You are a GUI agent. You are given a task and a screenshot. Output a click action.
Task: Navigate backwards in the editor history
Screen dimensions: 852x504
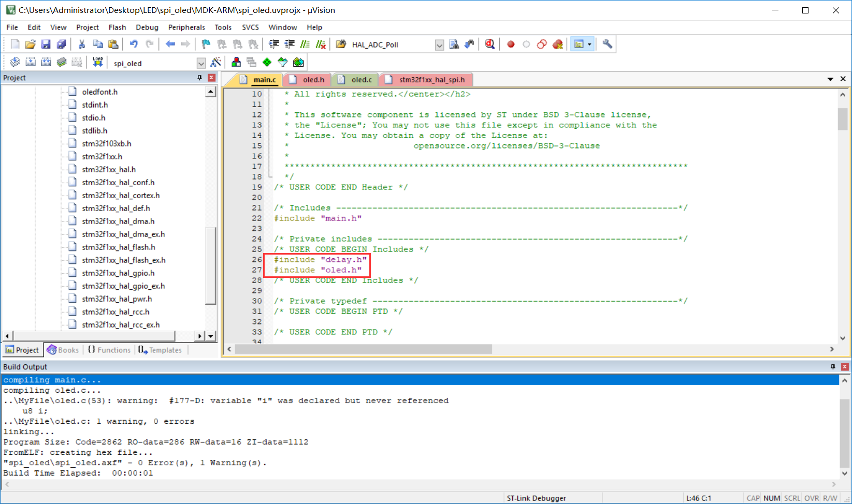point(170,45)
